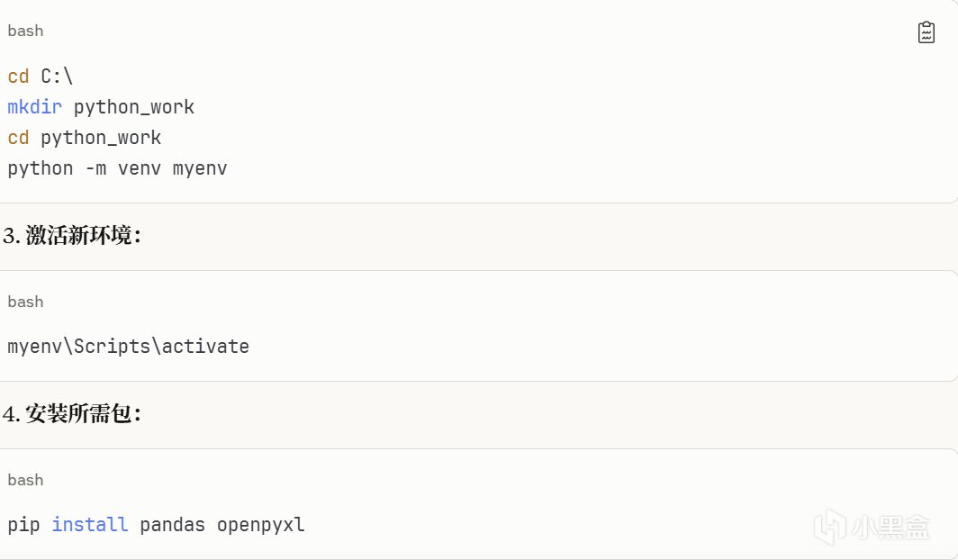Click the heading "4. 安装所需包:"

tap(72, 414)
